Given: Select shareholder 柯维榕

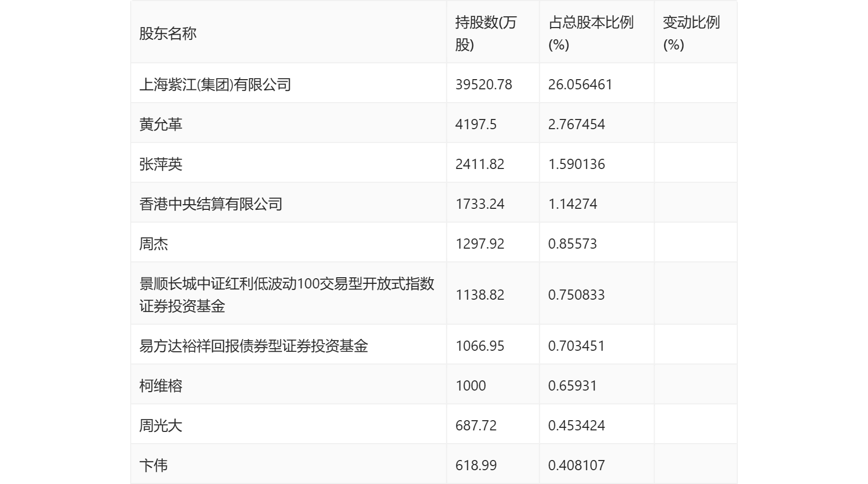Looking at the screenshot, I should click(161, 385).
